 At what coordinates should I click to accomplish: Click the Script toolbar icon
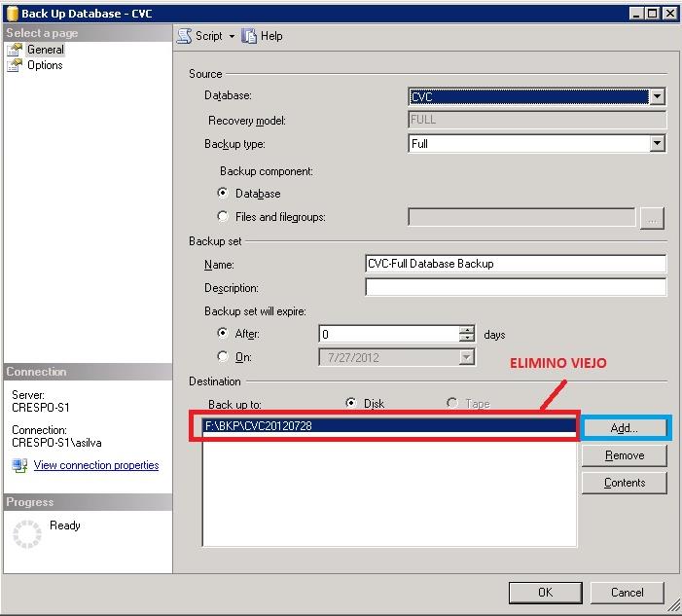coord(184,36)
